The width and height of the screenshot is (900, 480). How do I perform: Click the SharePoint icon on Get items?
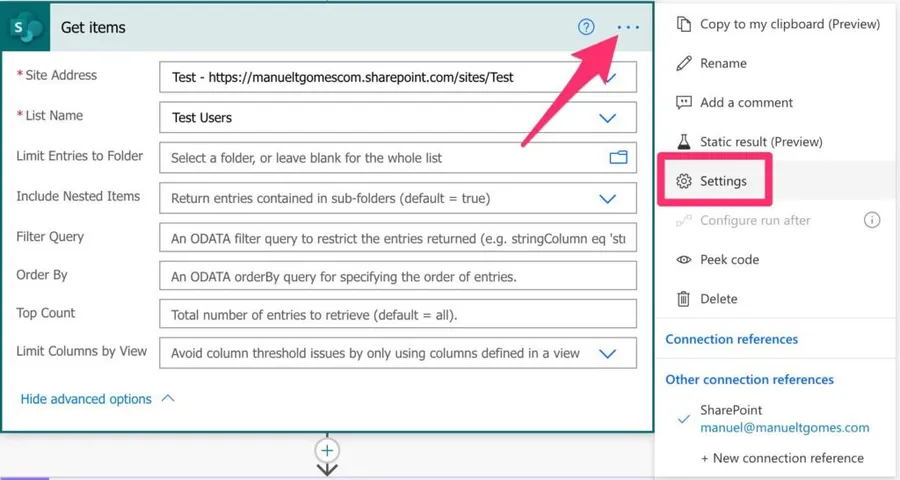[x=28, y=28]
